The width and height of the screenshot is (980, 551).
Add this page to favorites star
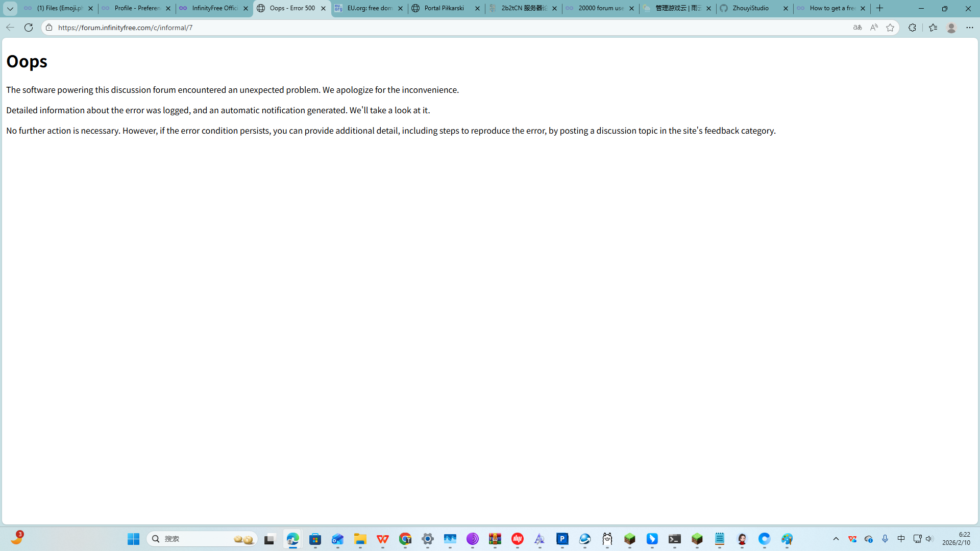click(x=890, y=28)
